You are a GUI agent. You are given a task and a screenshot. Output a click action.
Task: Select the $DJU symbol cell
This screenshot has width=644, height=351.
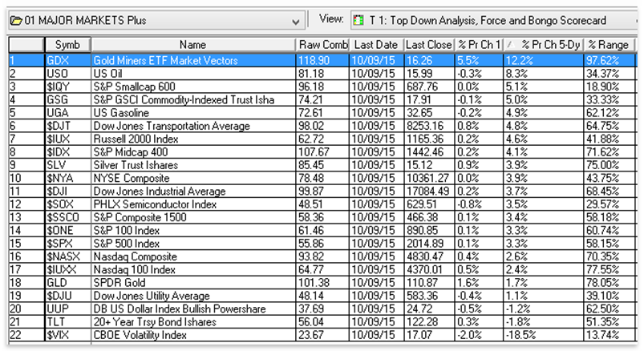click(67, 296)
